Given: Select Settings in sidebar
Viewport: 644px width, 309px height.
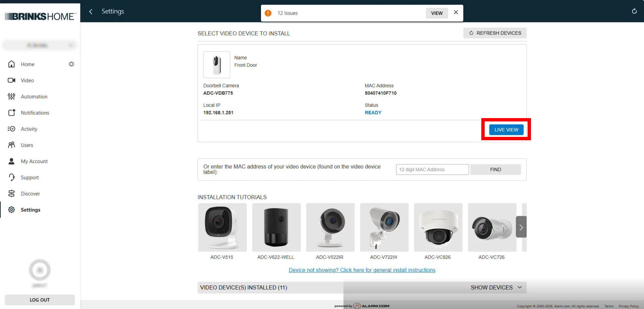Looking at the screenshot, I should (31, 210).
